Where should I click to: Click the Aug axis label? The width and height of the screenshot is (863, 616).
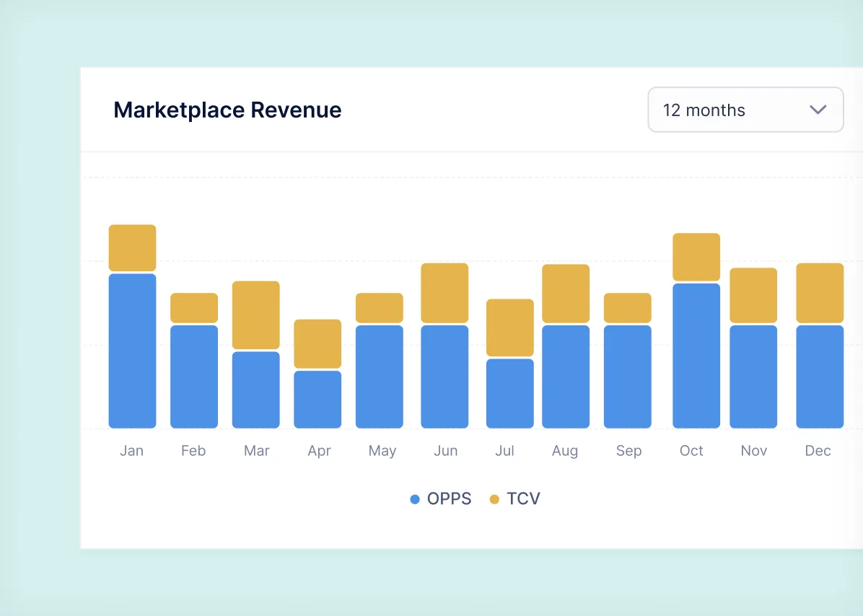(565, 452)
